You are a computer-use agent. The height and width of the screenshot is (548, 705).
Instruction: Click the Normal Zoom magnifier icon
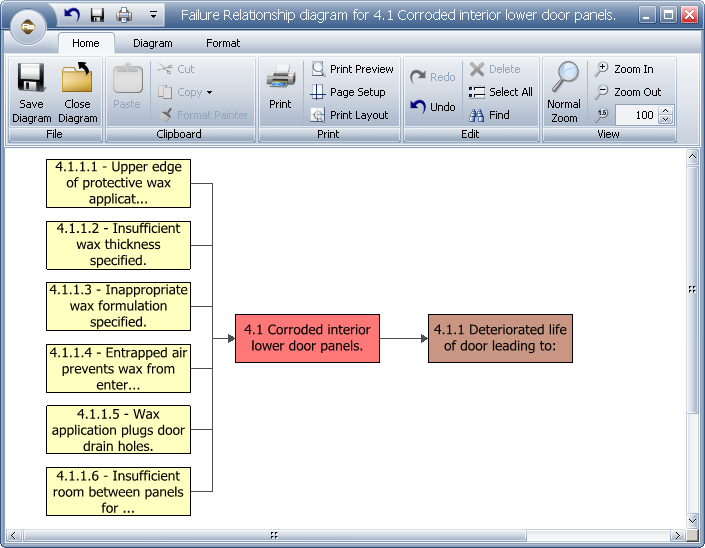coord(564,78)
